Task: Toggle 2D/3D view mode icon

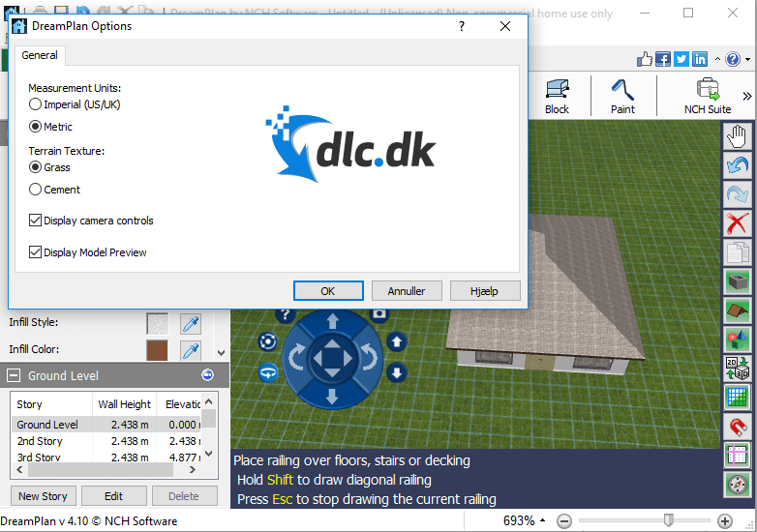Action: pyautogui.click(x=737, y=369)
